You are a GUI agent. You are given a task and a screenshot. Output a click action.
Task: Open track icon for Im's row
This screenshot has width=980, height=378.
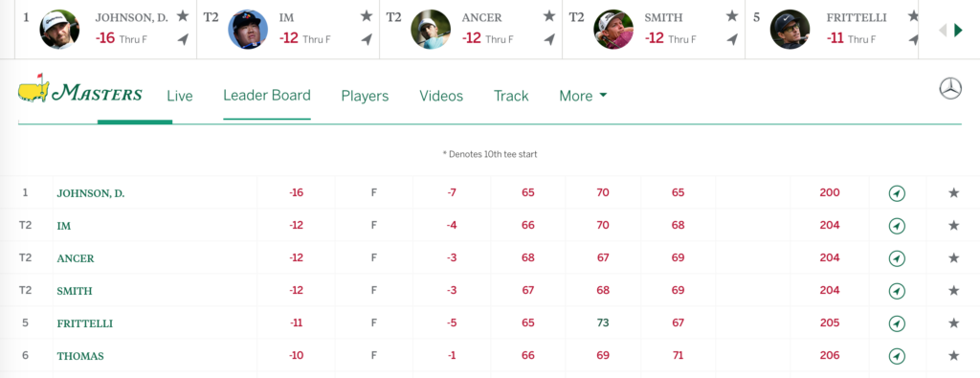pos(897,226)
